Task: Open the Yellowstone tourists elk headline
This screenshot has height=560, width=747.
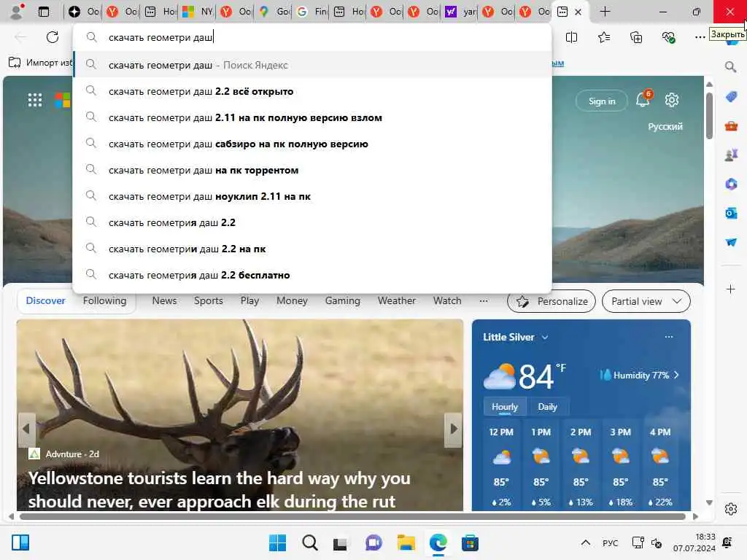Action: coord(219,489)
